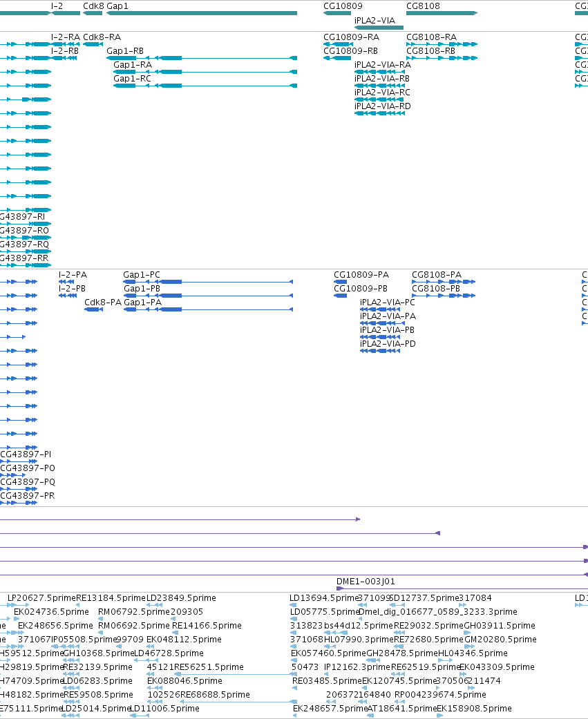The width and height of the screenshot is (588, 719).
Task: Select the iPLA2-VIA-PC protein feature
Action: coord(380,309)
